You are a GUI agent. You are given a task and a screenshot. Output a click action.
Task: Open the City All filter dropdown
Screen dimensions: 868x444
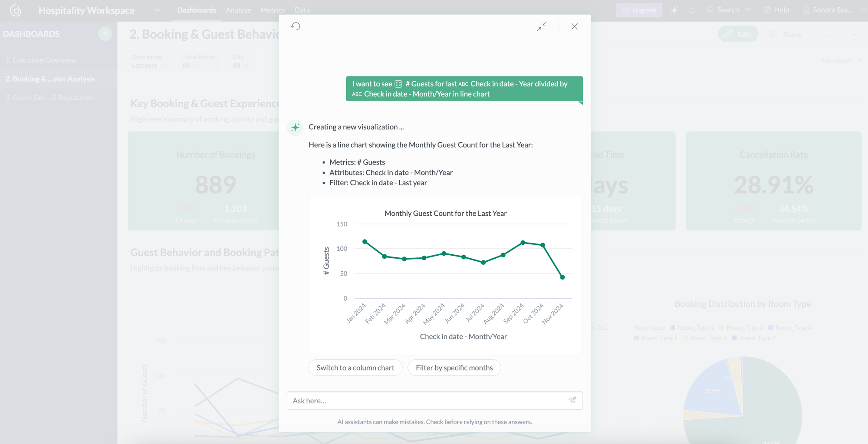point(240,65)
